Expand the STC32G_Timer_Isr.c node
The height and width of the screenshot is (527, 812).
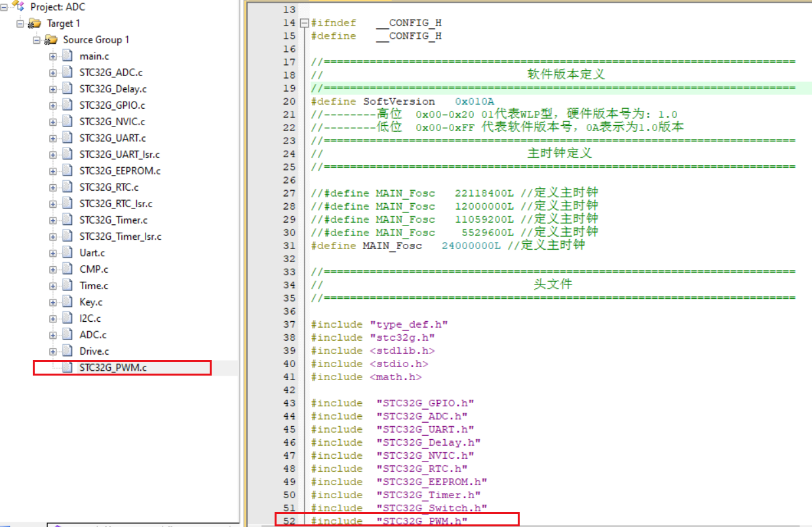(x=53, y=237)
